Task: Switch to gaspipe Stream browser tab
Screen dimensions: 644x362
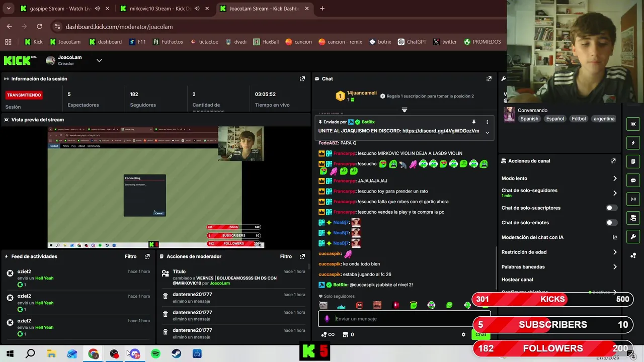Action: [59, 9]
